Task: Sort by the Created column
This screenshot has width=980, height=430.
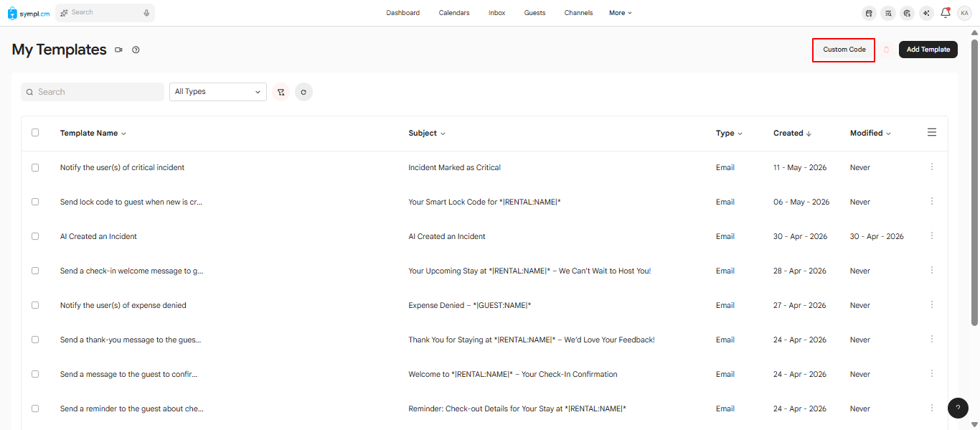Action: pyautogui.click(x=793, y=133)
